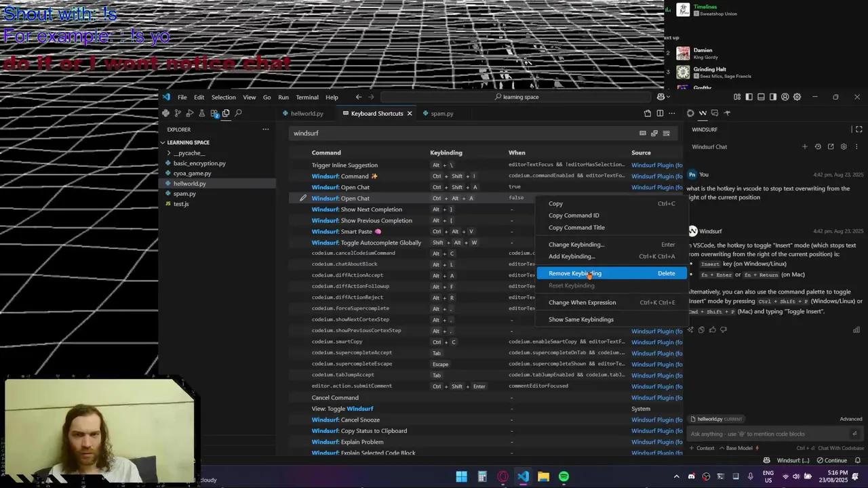Open the Extensions view with badge
Viewport: 868px width, 488px height.
tap(214, 113)
